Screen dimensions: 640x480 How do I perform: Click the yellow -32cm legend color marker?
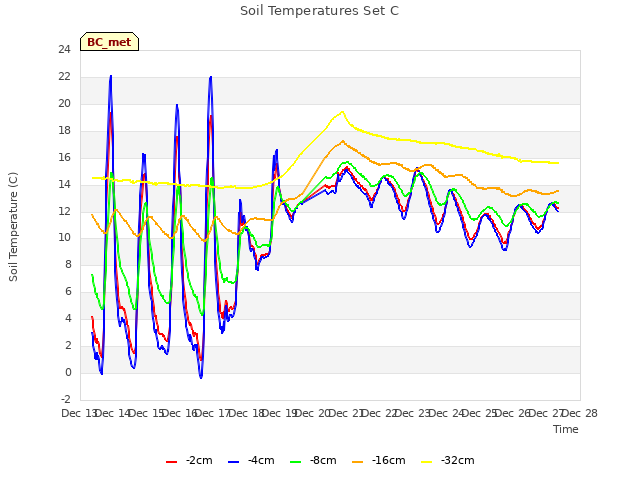click(x=426, y=462)
